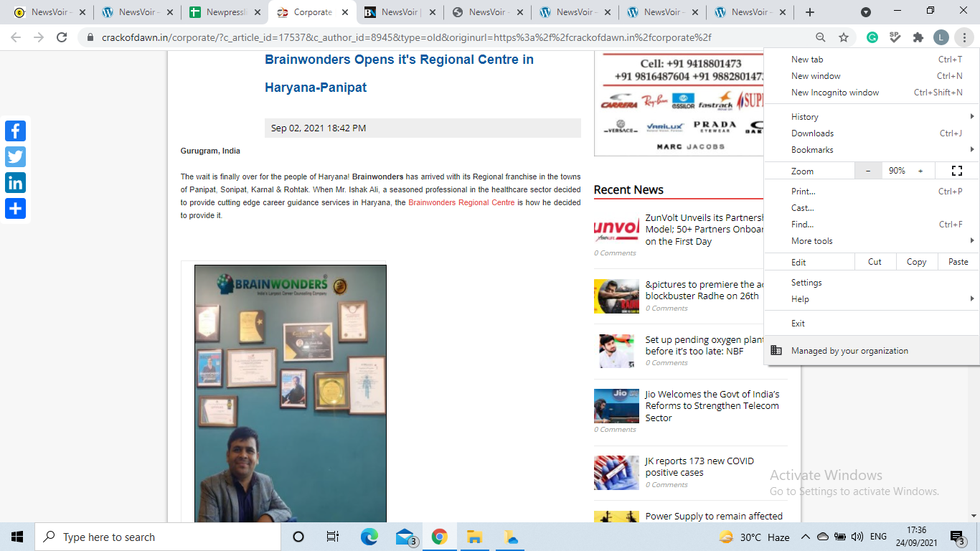Image resolution: width=980 pixels, height=551 pixels.
Task: Enter fullscreen via zoom row icon
Action: pos(956,171)
